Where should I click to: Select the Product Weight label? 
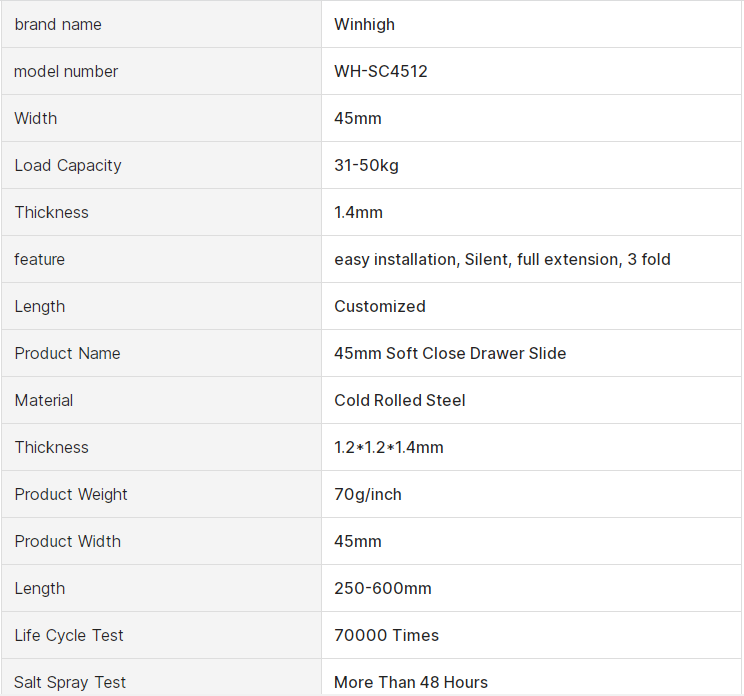(x=71, y=494)
